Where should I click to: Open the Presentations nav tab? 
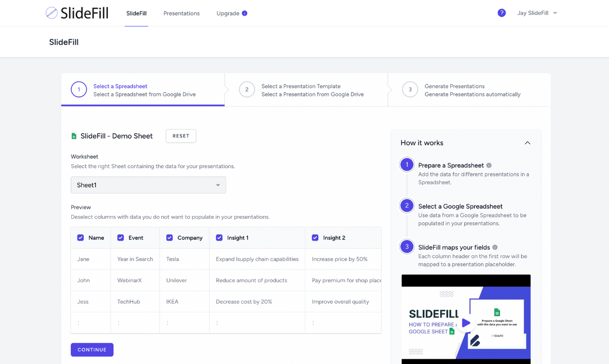point(181,13)
